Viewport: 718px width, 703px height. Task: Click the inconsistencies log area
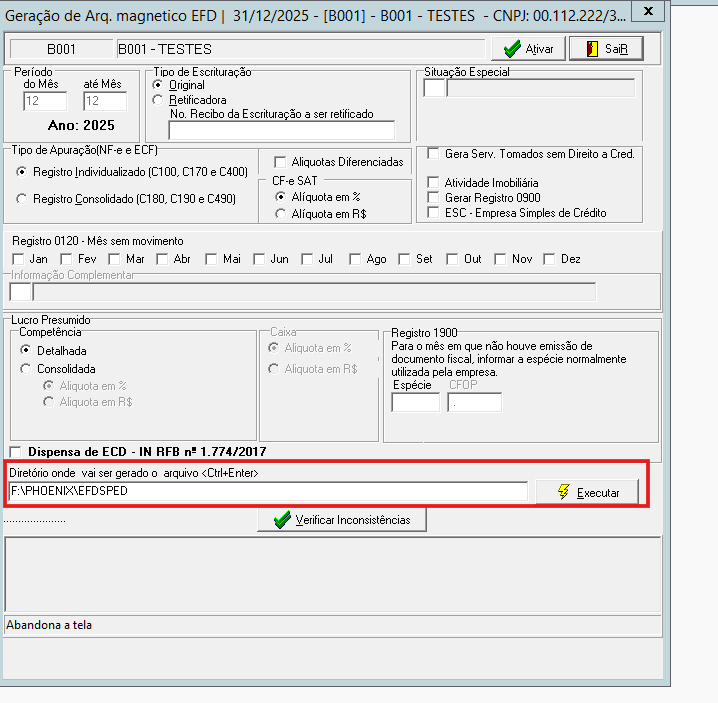pos(333,574)
